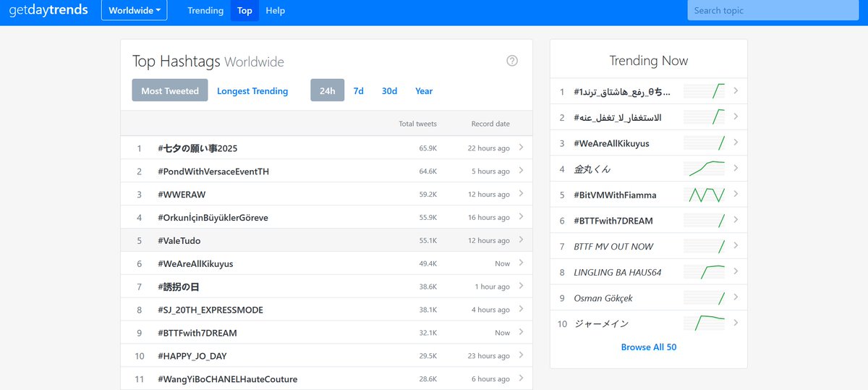Click sparkline chart for Osman Gökçek
This screenshot has height=390, width=868.
click(x=704, y=298)
